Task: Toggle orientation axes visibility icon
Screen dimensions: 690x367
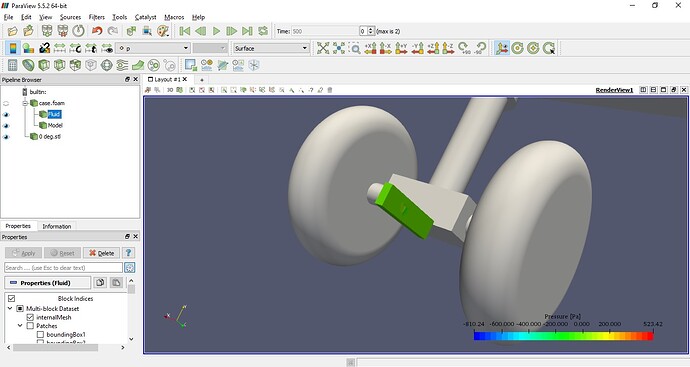Action: [501, 48]
